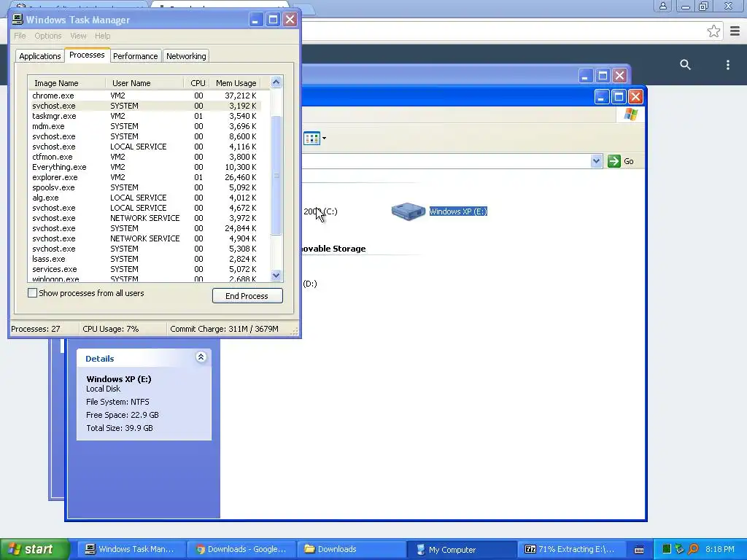Select the alg.exe process row

coord(145,198)
